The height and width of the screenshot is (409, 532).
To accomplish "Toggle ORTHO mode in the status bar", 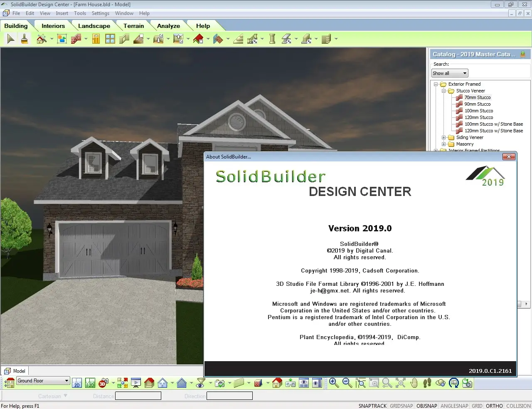I will pos(494,406).
